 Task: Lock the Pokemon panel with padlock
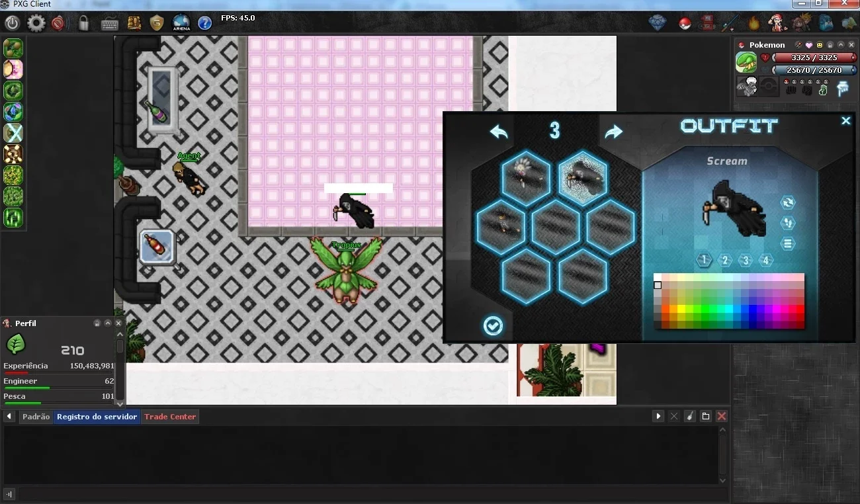point(830,45)
